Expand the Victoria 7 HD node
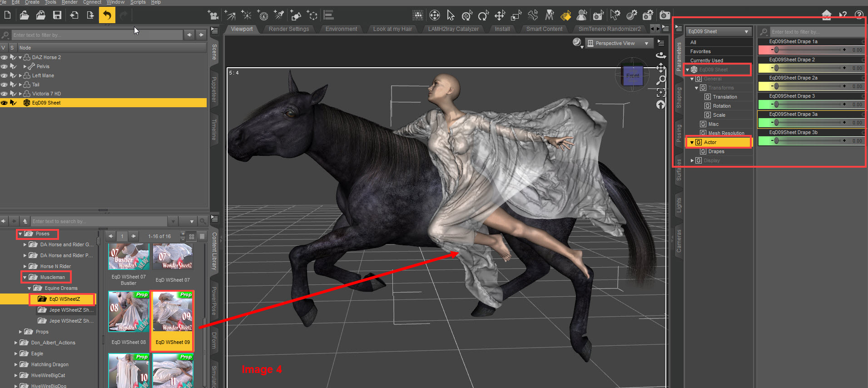 20,94
